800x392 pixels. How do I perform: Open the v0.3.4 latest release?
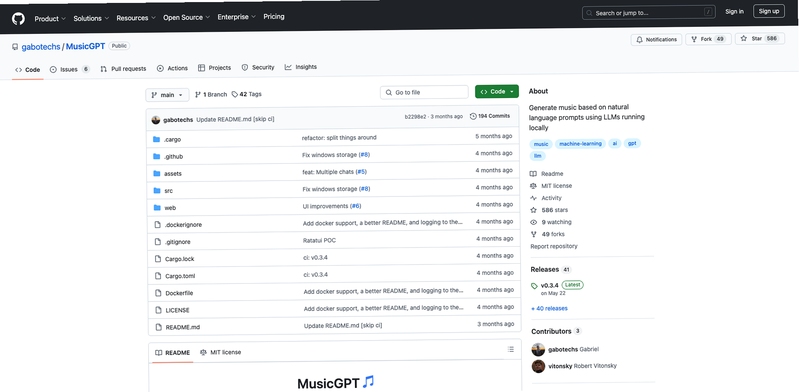pyautogui.click(x=550, y=285)
